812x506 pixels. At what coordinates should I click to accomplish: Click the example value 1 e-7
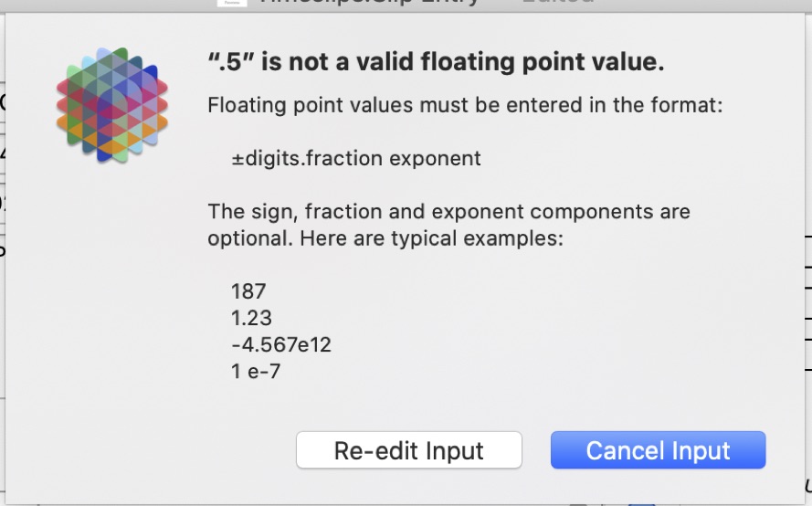(x=256, y=371)
